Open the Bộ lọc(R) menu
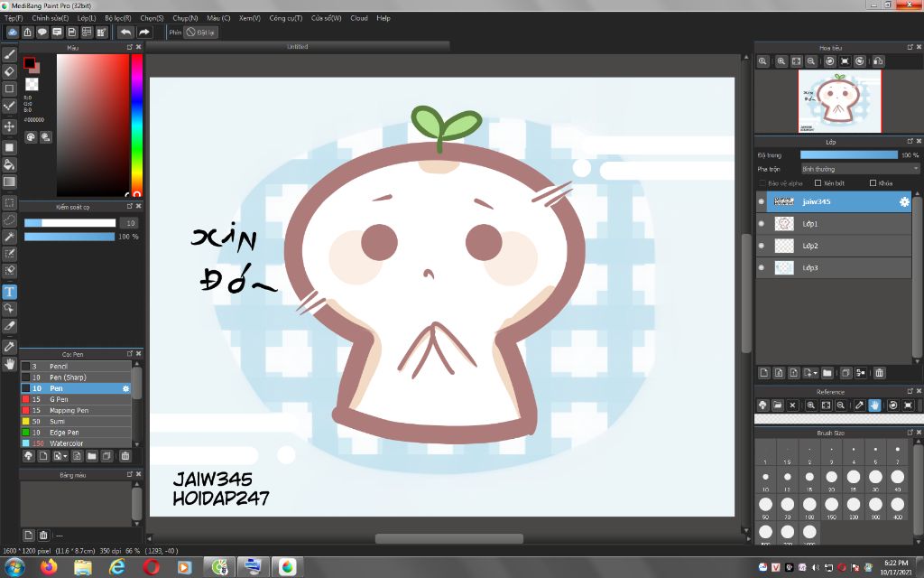924x578 pixels. pyautogui.click(x=118, y=18)
